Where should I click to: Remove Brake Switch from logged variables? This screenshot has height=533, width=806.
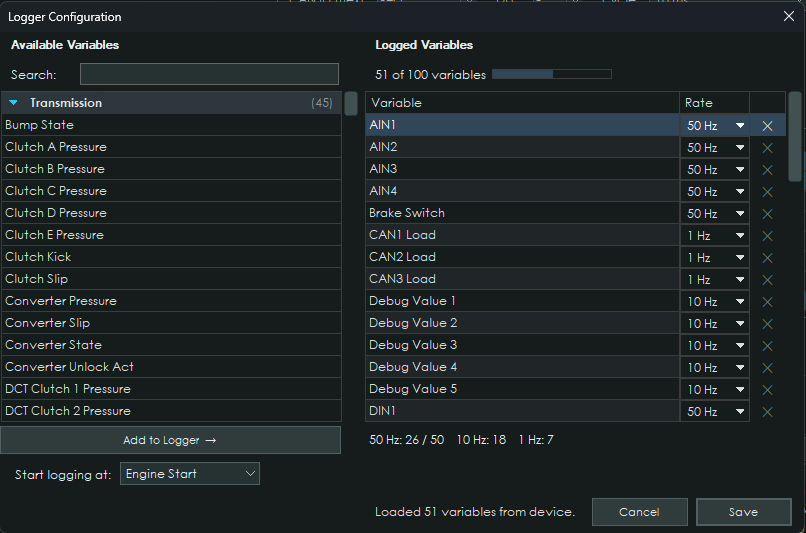(767, 213)
